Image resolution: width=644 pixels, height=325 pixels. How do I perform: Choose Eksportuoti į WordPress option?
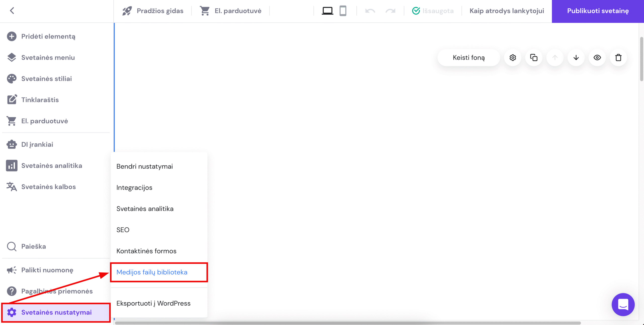click(x=153, y=303)
